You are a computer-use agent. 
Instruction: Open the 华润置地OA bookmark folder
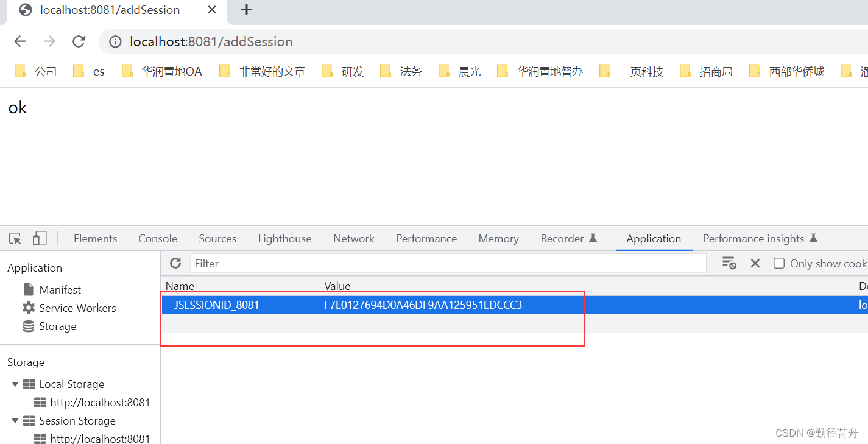pos(162,72)
